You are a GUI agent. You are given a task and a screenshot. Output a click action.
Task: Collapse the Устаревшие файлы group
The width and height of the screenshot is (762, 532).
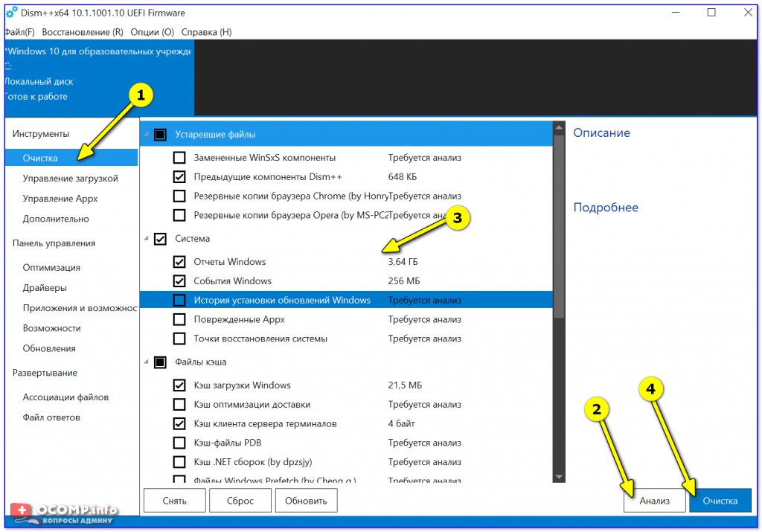click(147, 134)
